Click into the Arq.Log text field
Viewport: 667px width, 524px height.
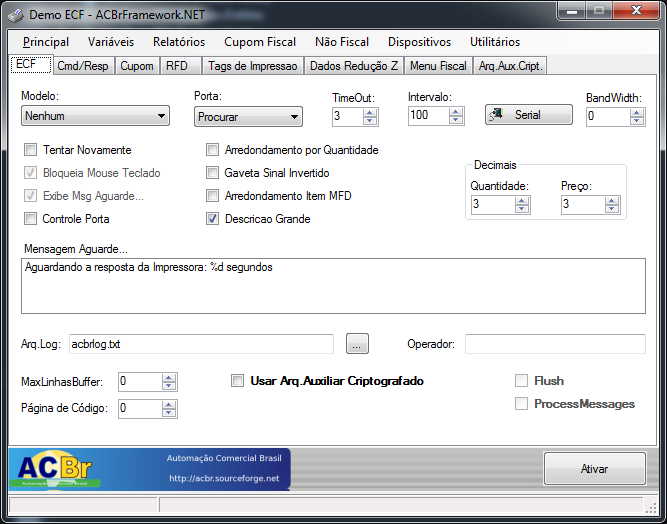(201, 344)
